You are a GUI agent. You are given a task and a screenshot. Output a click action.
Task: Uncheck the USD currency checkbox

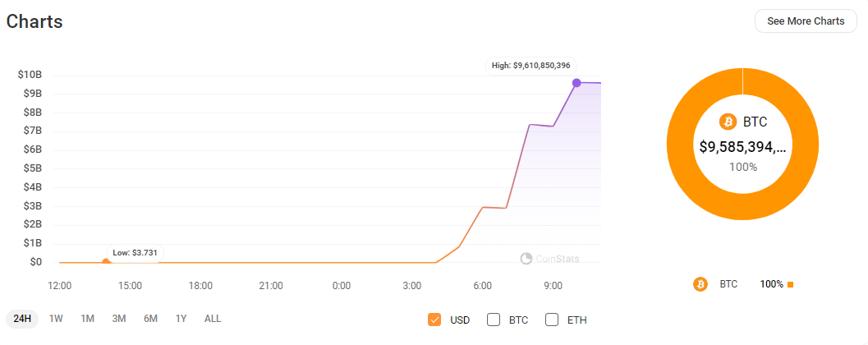[x=435, y=320]
